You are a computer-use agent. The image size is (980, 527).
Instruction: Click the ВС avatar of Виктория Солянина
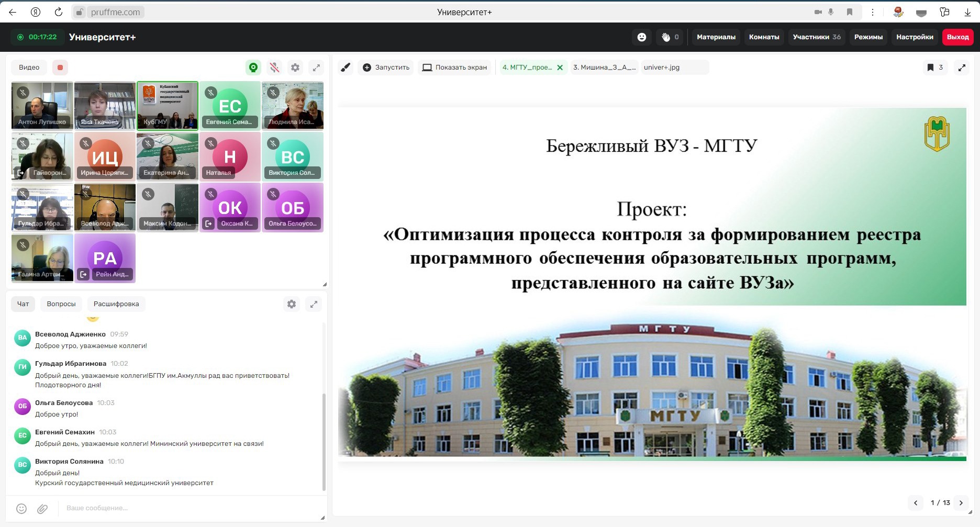point(23,465)
